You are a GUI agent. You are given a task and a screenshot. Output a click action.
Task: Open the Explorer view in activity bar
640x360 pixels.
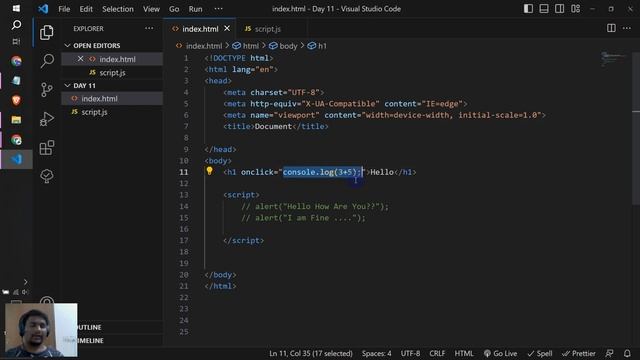pyautogui.click(x=47, y=32)
